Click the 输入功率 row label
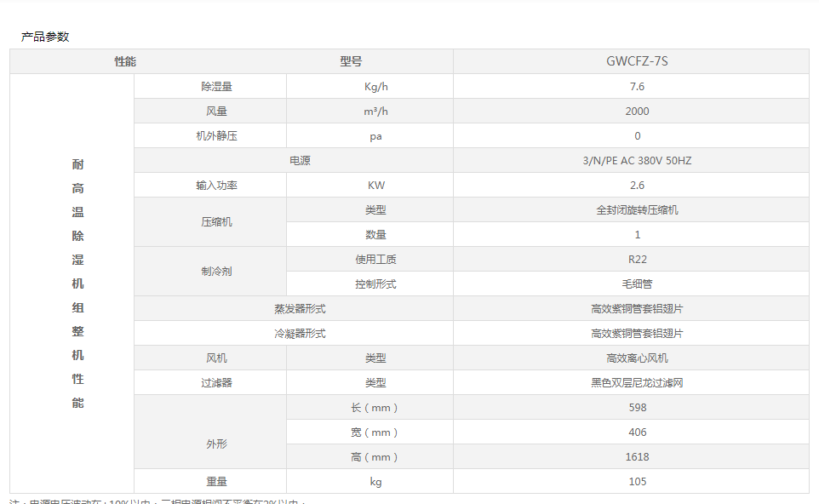 click(x=216, y=185)
